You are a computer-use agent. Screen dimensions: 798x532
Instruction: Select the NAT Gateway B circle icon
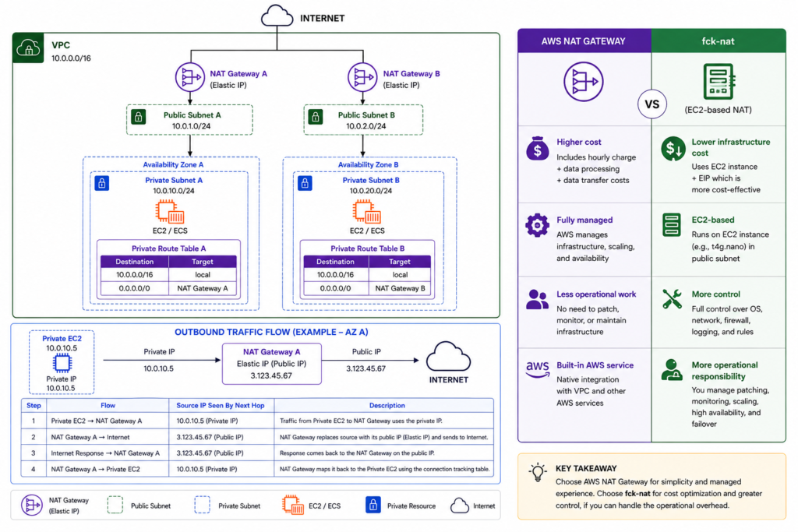pos(362,77)
